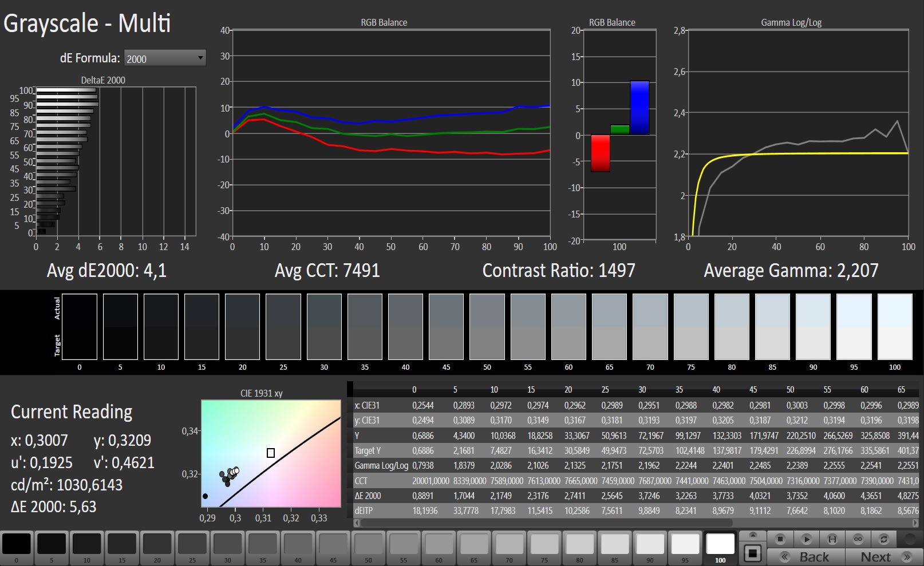This screenshot has width=924, height=566.
Task: Click the double-arrow icon on Back
Action: [x=785, y=557]
